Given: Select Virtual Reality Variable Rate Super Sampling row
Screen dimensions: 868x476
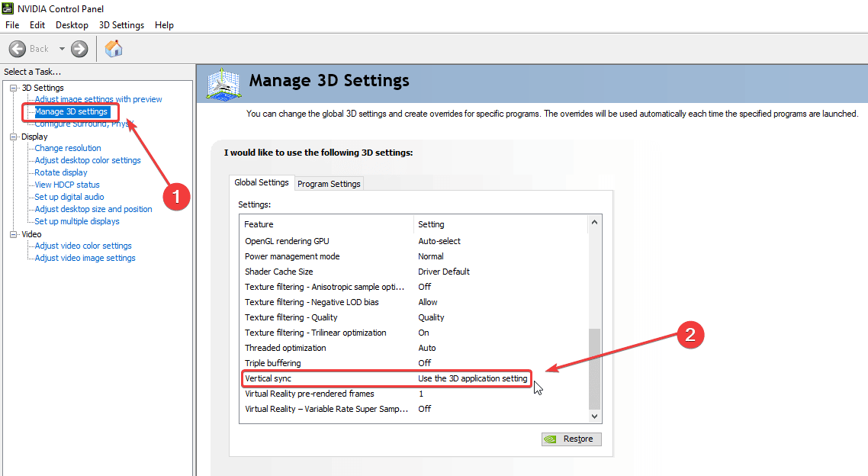Looking at the screenshot, I should pyautogui.click(x=414, y=409).
